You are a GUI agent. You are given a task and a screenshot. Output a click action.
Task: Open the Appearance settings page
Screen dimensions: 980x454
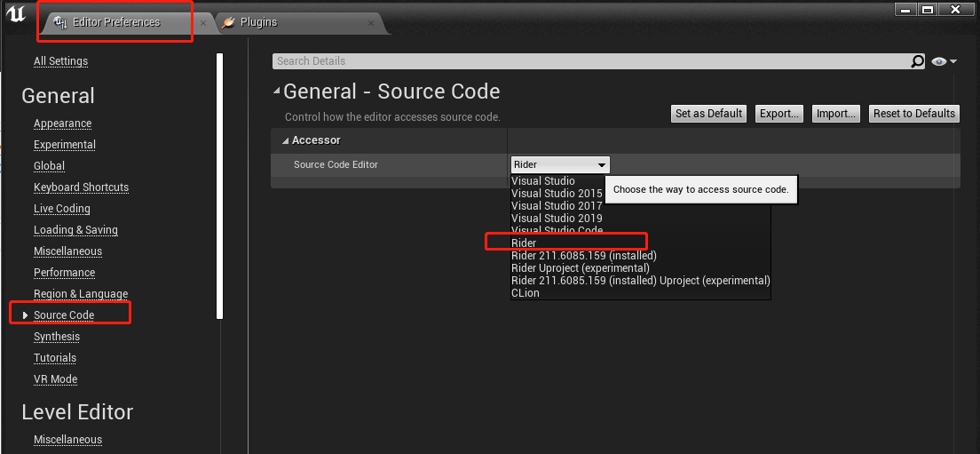click(x=62, y=123)
